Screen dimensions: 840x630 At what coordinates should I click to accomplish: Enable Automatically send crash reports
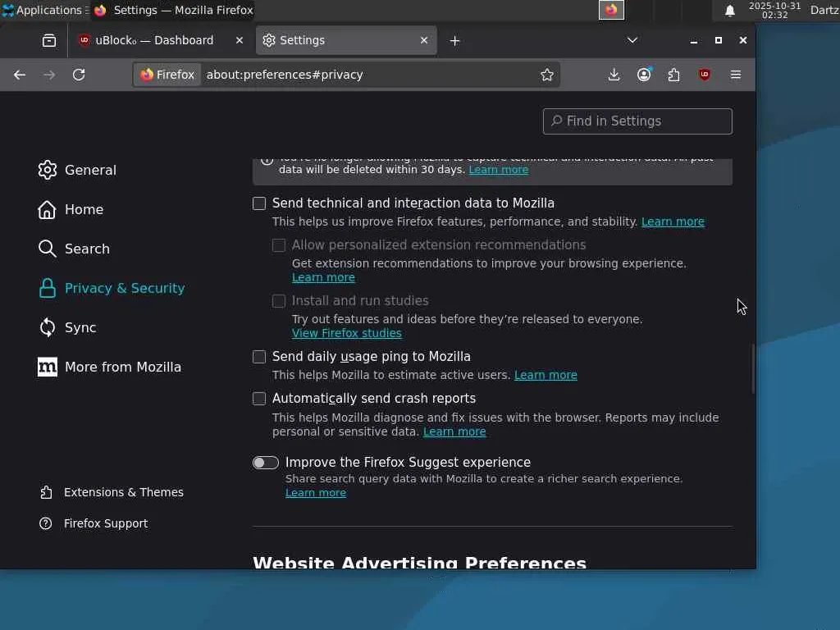(x=259, y=399)
